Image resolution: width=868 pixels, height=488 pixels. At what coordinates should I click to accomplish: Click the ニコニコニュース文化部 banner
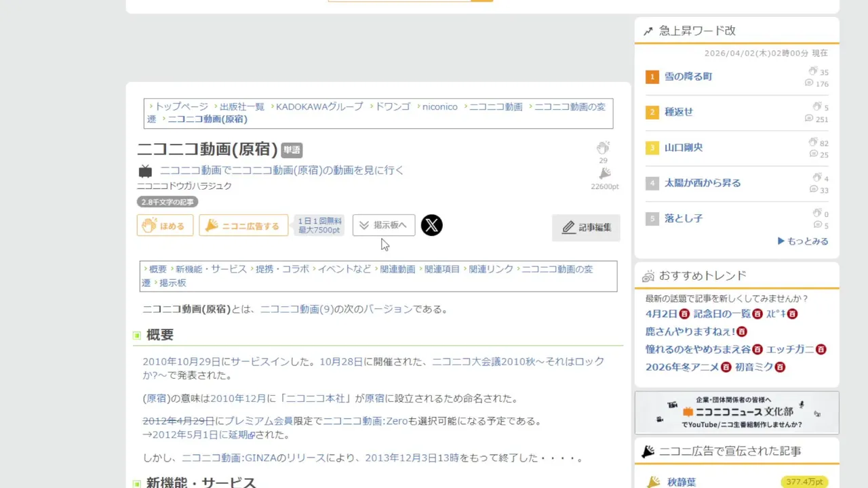point(736,412)
